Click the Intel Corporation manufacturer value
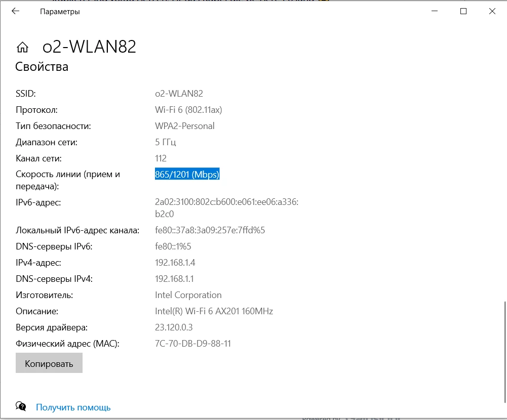 click(188, 295)
